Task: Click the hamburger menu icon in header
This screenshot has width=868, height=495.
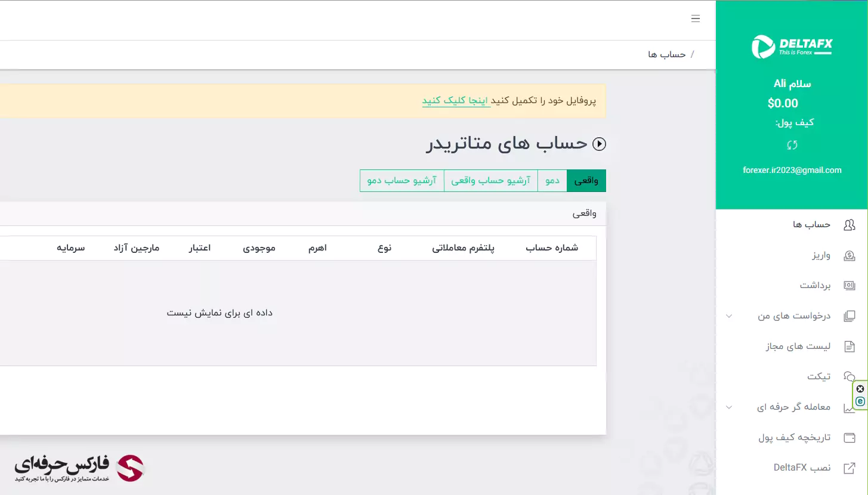Action: pyautogui.click(x=695, y=18)
